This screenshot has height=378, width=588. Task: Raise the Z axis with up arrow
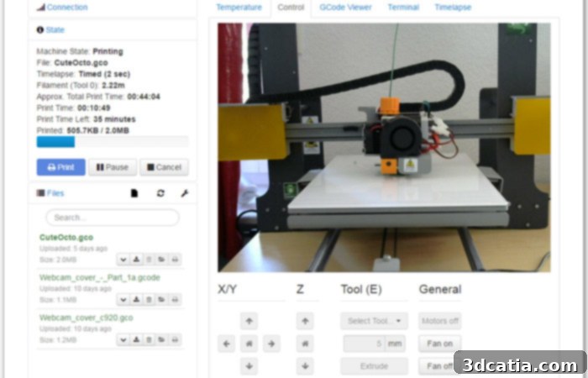(305, 321)
